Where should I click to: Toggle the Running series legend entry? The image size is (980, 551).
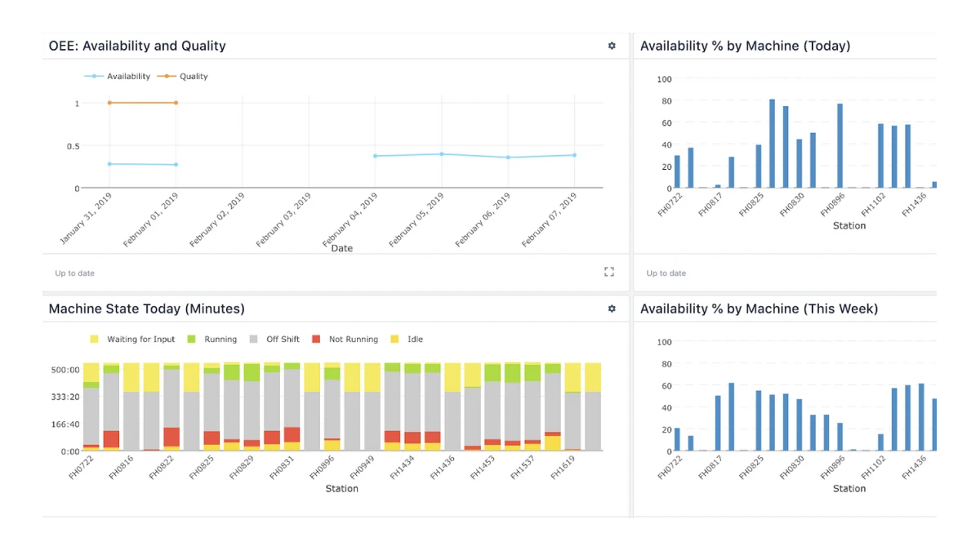[x=212, y=340]
